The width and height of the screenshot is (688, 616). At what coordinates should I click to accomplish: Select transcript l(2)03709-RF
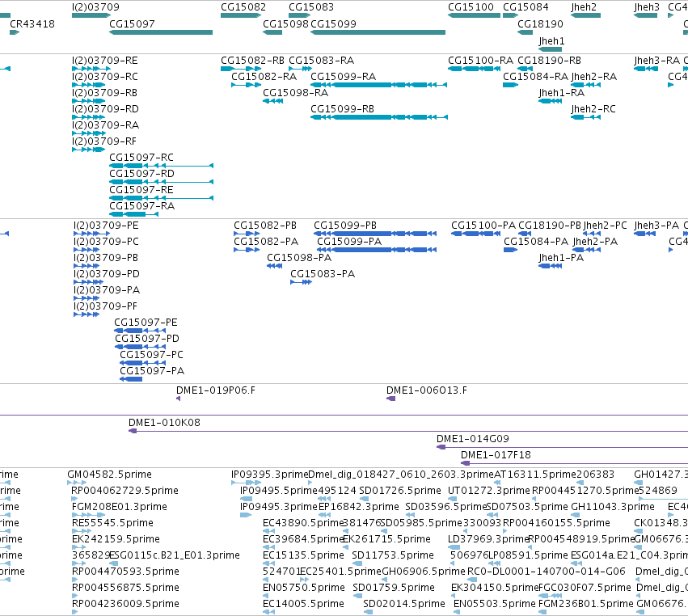tap(89, 150)
